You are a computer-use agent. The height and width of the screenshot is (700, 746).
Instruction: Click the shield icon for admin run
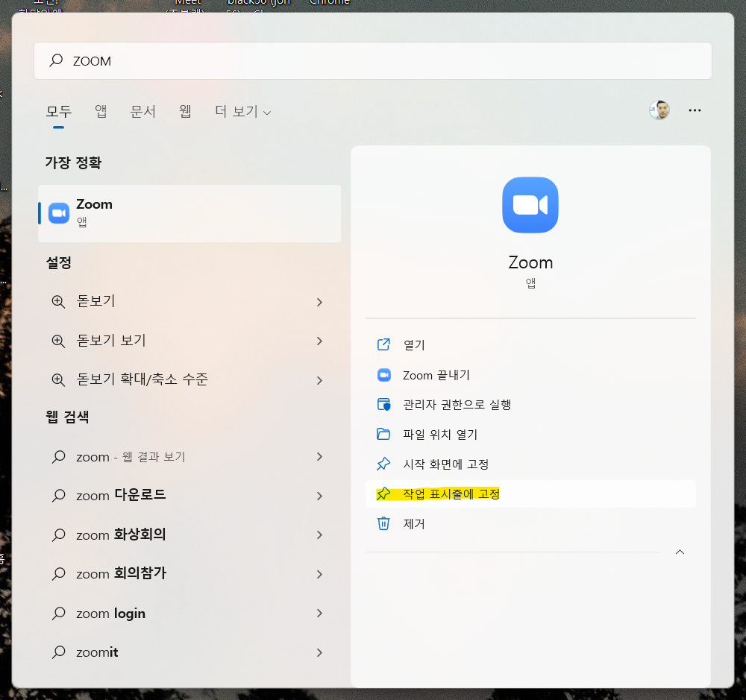pos(383,405)
